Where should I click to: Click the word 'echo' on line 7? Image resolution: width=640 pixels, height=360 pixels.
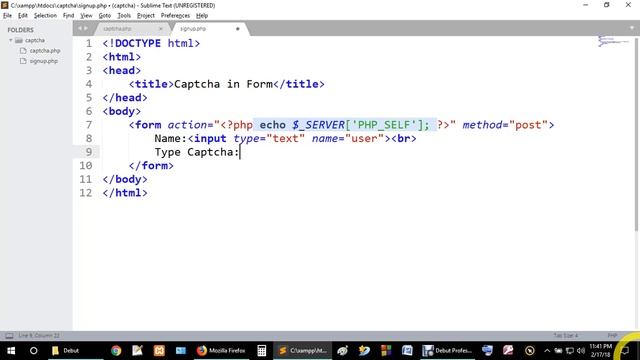pyautogui.click(x=273, y=125)
